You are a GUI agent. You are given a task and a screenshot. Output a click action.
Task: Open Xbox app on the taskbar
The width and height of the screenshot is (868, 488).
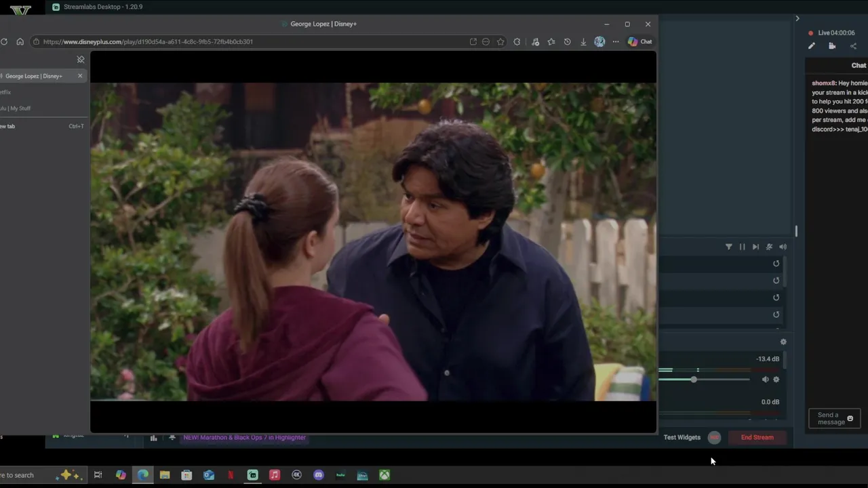coord(384,475)
